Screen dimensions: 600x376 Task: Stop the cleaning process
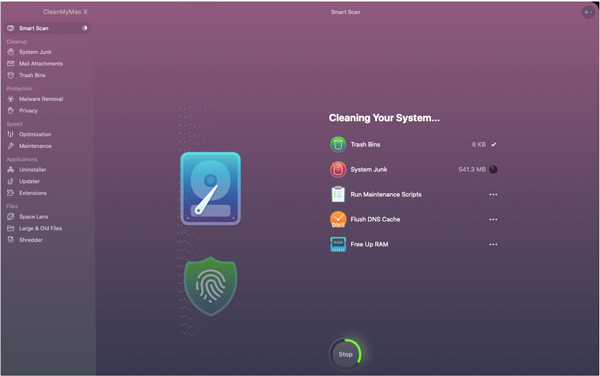345,355
